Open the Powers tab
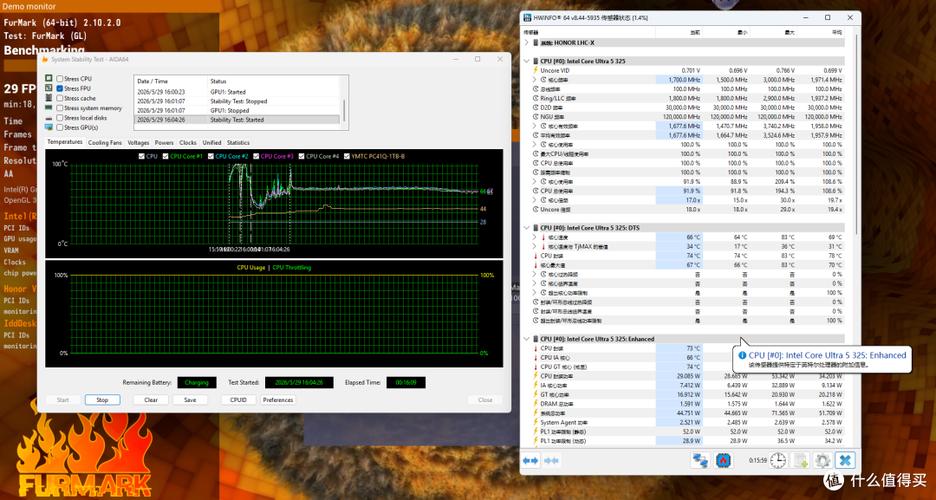Image resolution: width=936 pixels, height=500 pixels. point(164,143)
